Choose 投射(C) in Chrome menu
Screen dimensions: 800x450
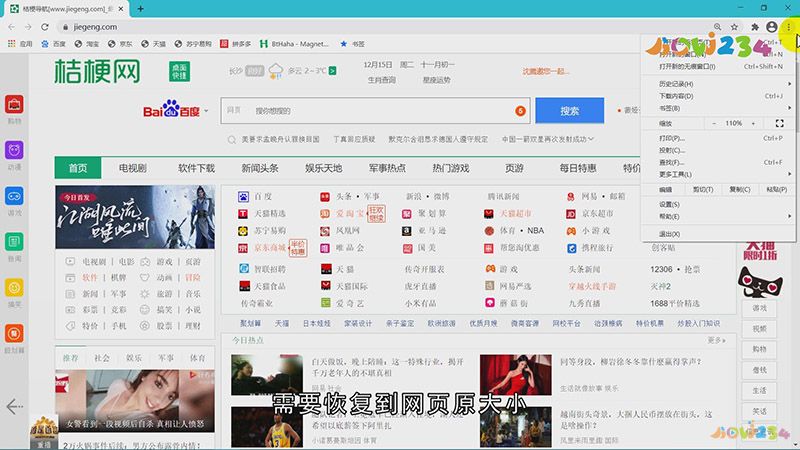718,151
